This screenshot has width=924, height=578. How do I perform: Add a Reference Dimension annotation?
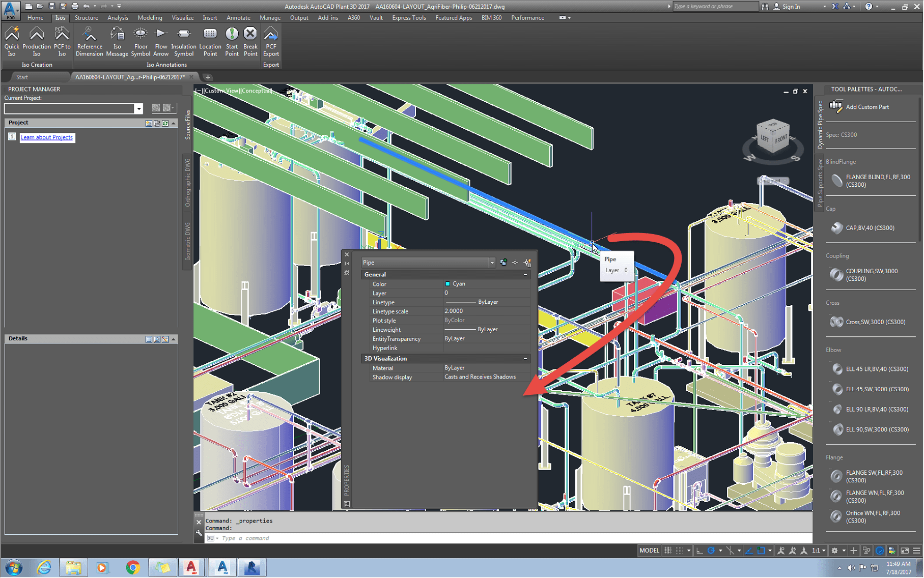click(x=90, y=42)
